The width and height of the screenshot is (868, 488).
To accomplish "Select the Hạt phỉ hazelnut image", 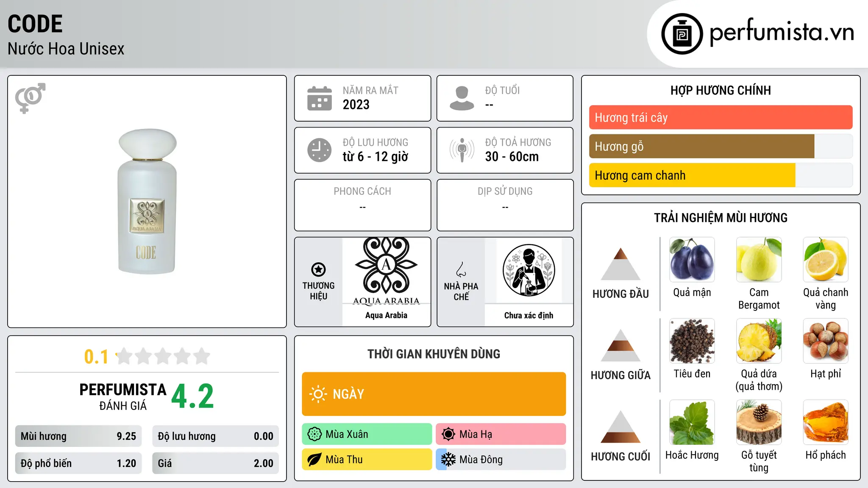I will coord(826,341).
